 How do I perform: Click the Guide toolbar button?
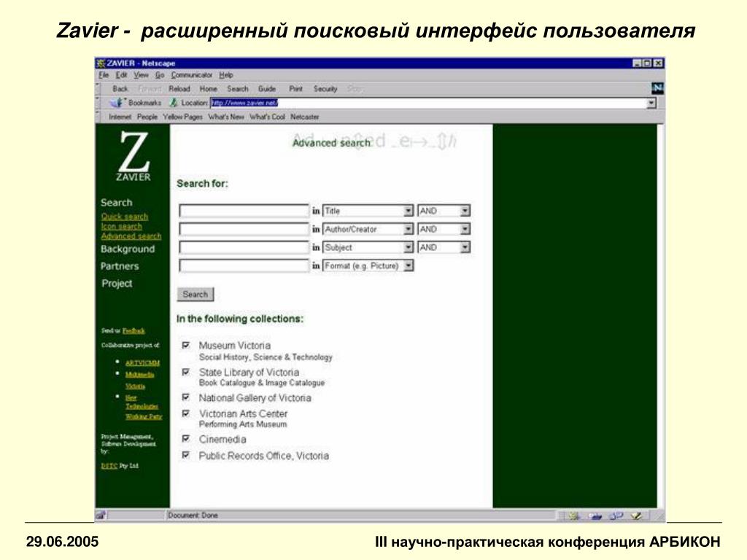267,88
